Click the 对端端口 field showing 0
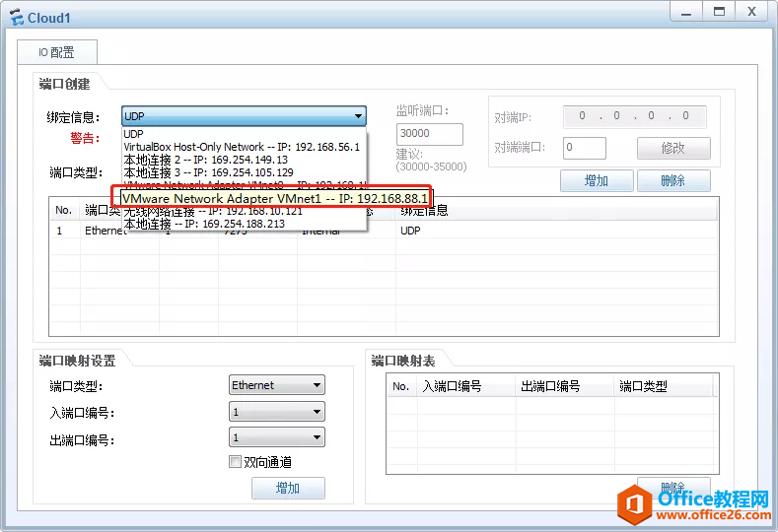Image resolution: width=778 pixels, height=532 pixels. pyautogui.click(x=584, y=148)
